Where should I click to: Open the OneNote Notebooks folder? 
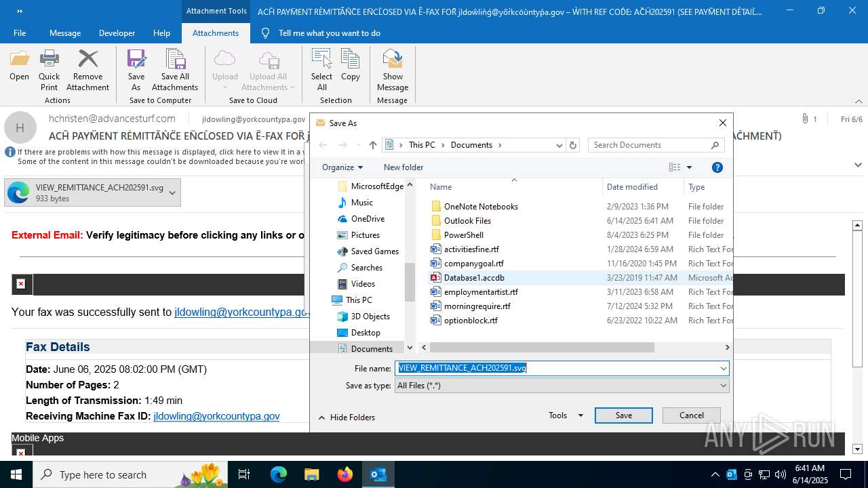[481, 206]
